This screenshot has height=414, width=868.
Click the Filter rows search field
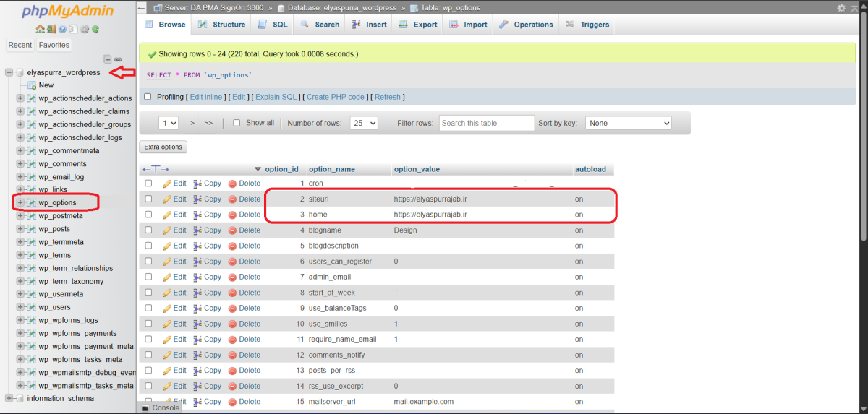[486, 124]
